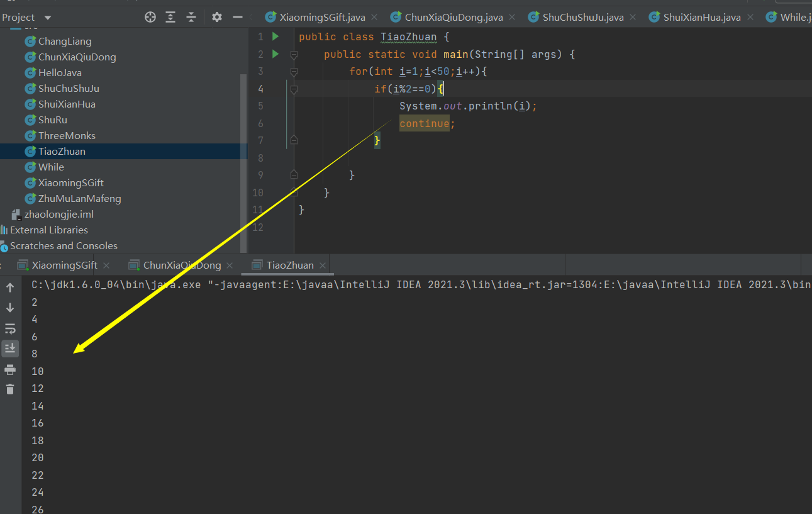Image resolution: width=812 pixels, height=514 pixels.
Task: Click console output value '26'
Action: pos(38,510)
